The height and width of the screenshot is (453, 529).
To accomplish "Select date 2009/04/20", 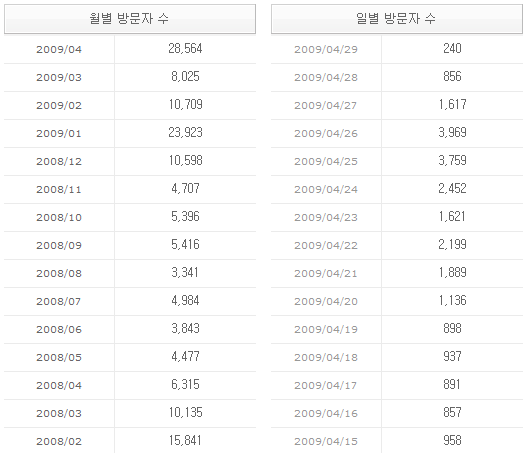I will [326, 302].
